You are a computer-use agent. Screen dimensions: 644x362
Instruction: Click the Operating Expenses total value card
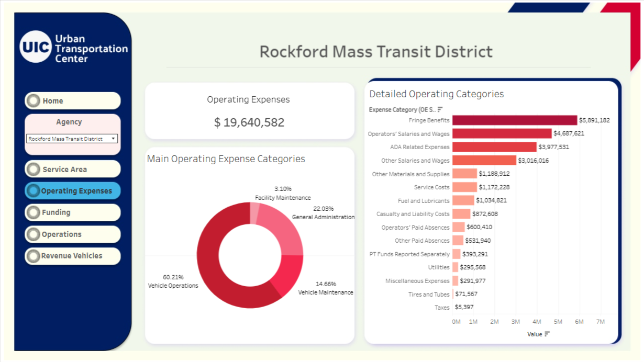pos(249,111)
